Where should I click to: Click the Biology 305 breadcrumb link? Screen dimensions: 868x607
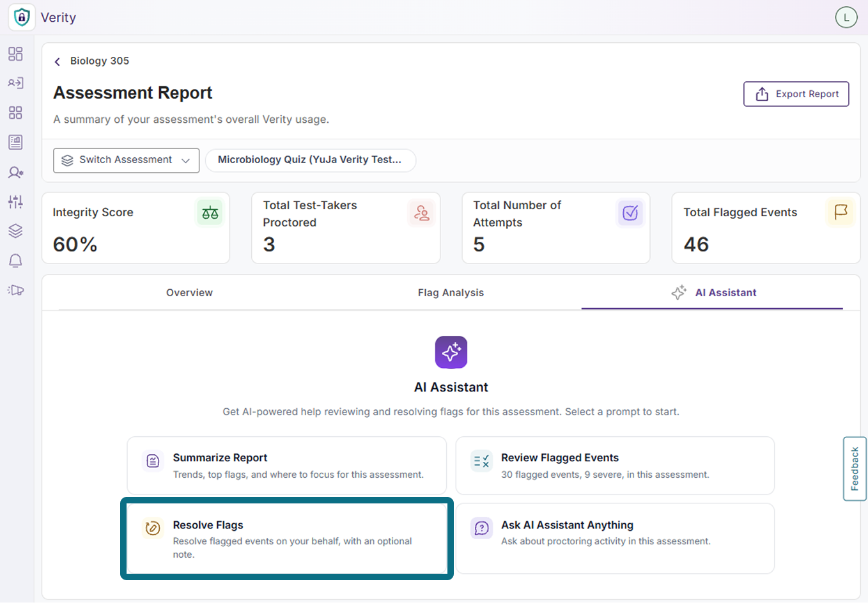tap(100, 61)
